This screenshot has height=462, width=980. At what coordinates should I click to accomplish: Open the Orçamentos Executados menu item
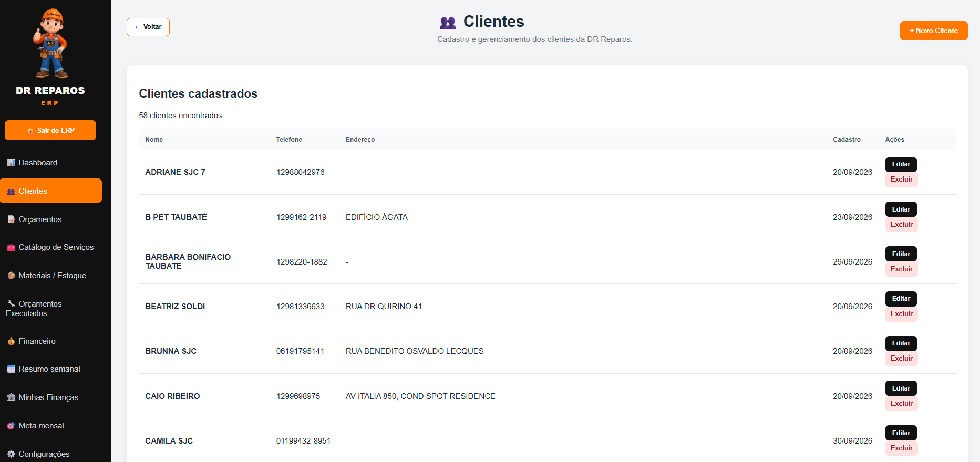click(51, 309)
